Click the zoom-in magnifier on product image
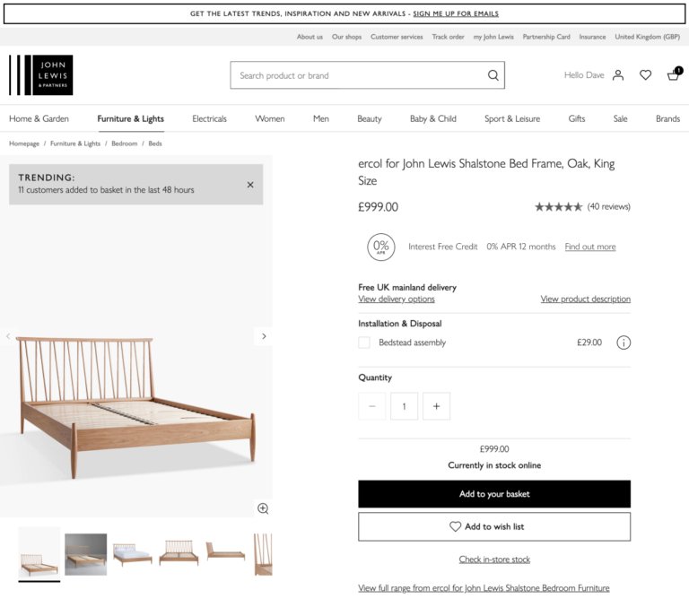The image size is (689, 616). (263, 508)
